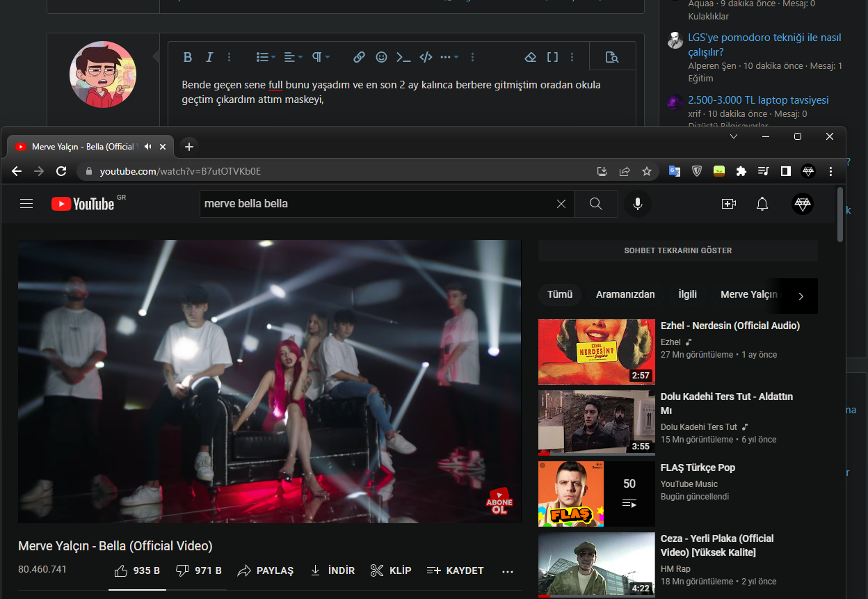Toggle bold formatting in the forum editor
868x599 pixels.
click(187, 57)
